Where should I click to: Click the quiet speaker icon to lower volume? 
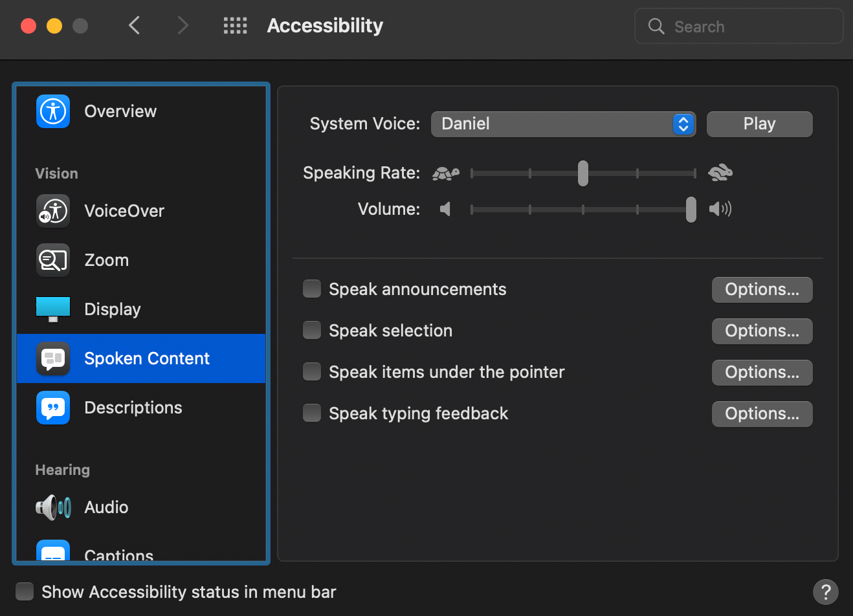tap(446, 209)
